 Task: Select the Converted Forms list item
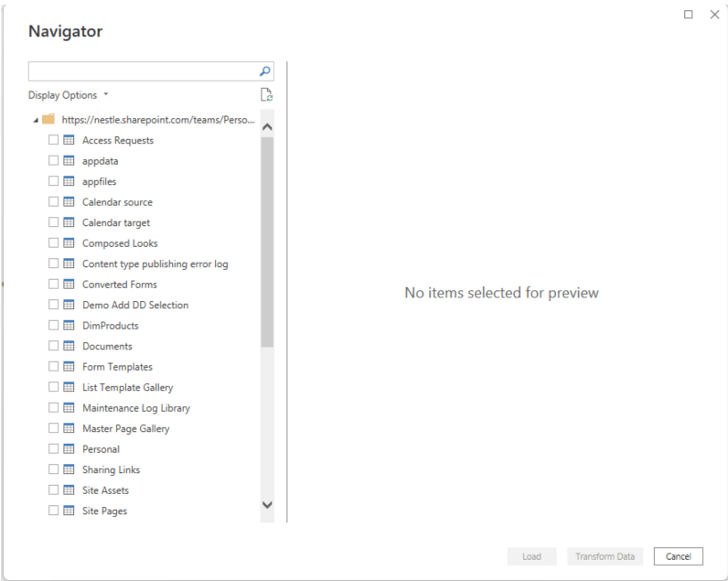119,285
